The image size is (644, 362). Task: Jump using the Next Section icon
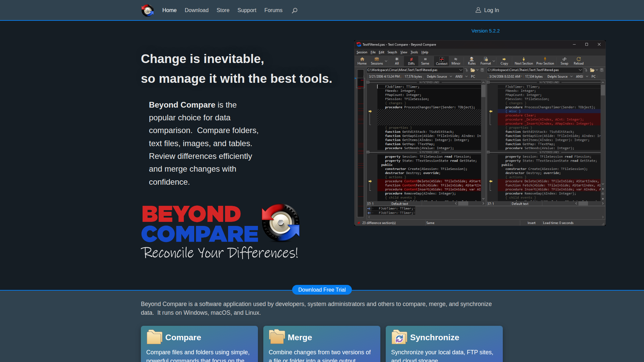pyautogui.click(x=524, y=59)
